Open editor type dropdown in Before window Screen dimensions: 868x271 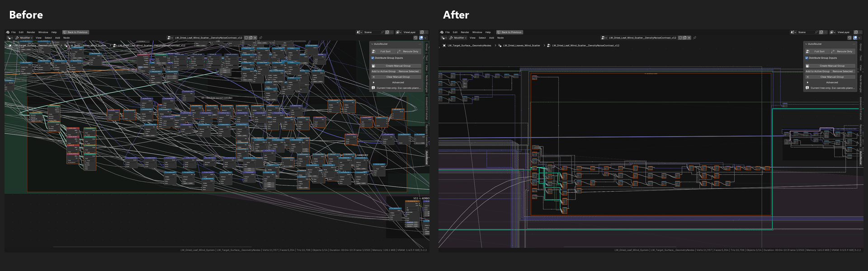[x=9, y=38]
